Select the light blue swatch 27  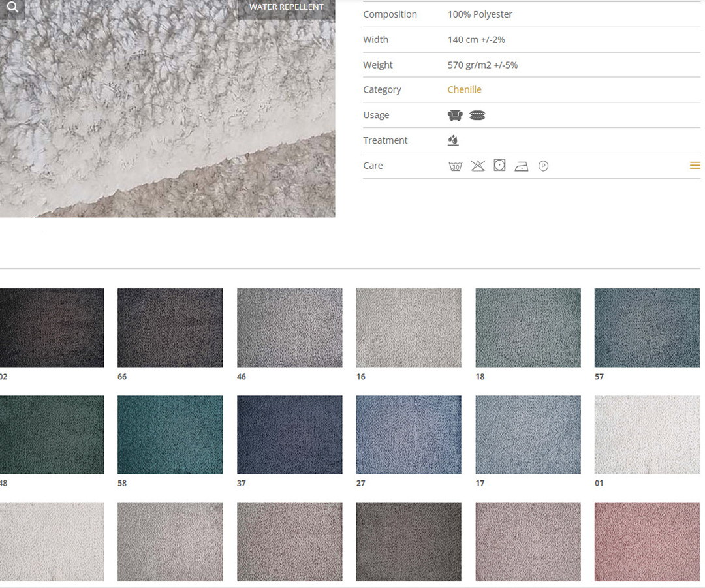(x=408, y=435)
